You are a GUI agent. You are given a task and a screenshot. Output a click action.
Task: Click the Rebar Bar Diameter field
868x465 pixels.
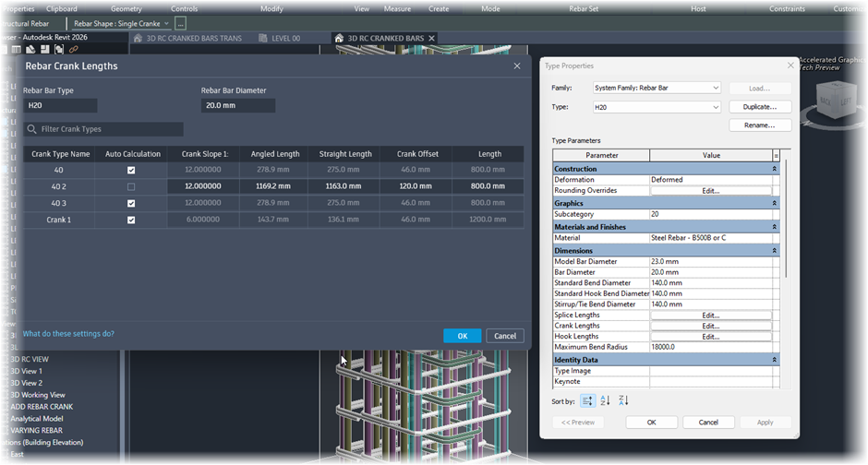[x=238, y=105]
